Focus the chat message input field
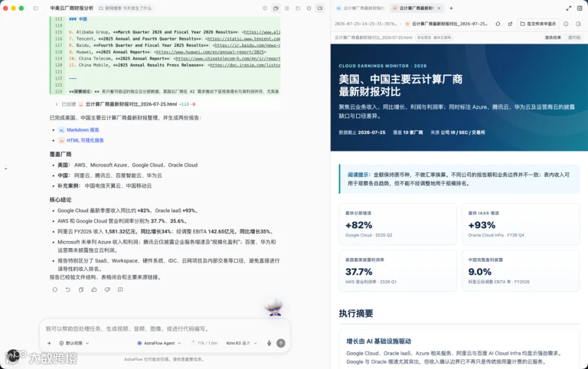 tap(165, 329)
